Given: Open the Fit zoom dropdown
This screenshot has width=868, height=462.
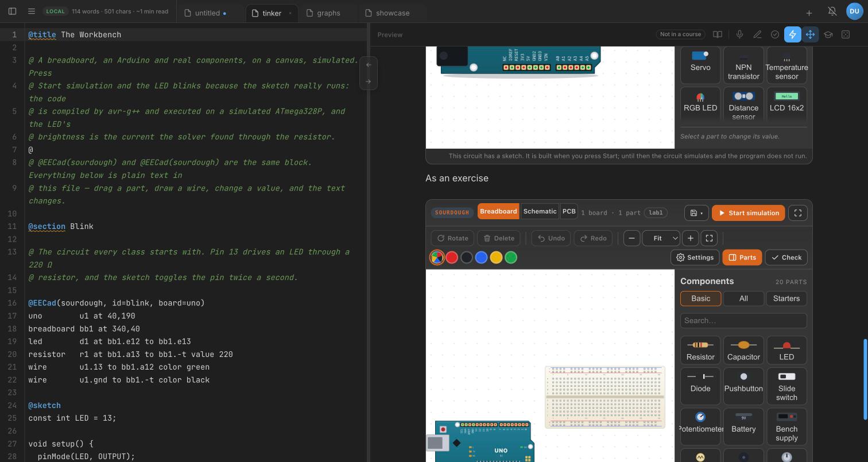Looking at the screenshot, I should 661,238.
